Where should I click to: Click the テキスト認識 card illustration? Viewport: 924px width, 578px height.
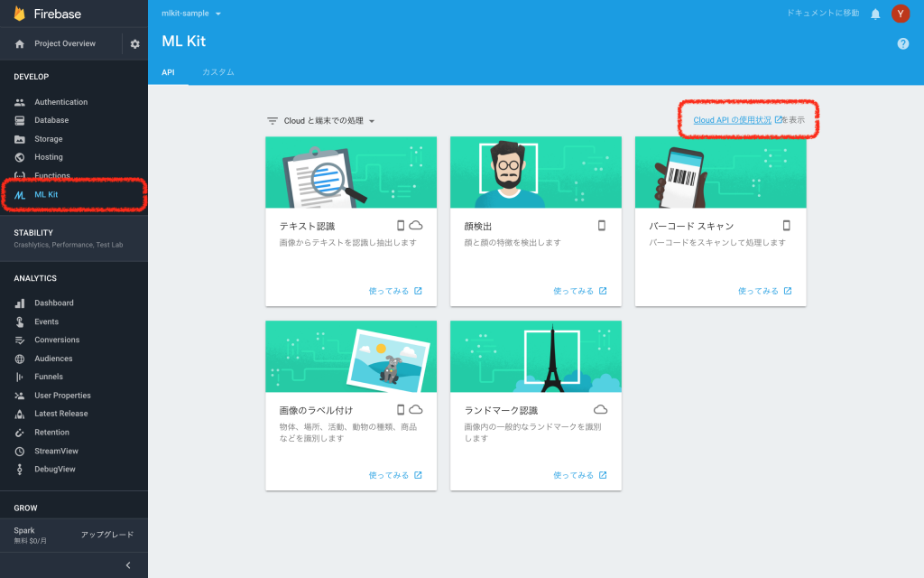click(x=351, y=172)
